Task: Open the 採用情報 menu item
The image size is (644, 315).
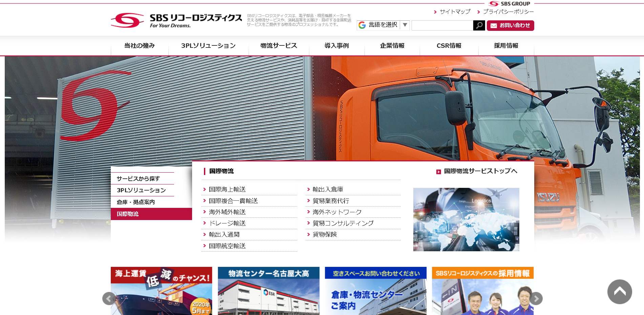Action: (x=506, y=46)
